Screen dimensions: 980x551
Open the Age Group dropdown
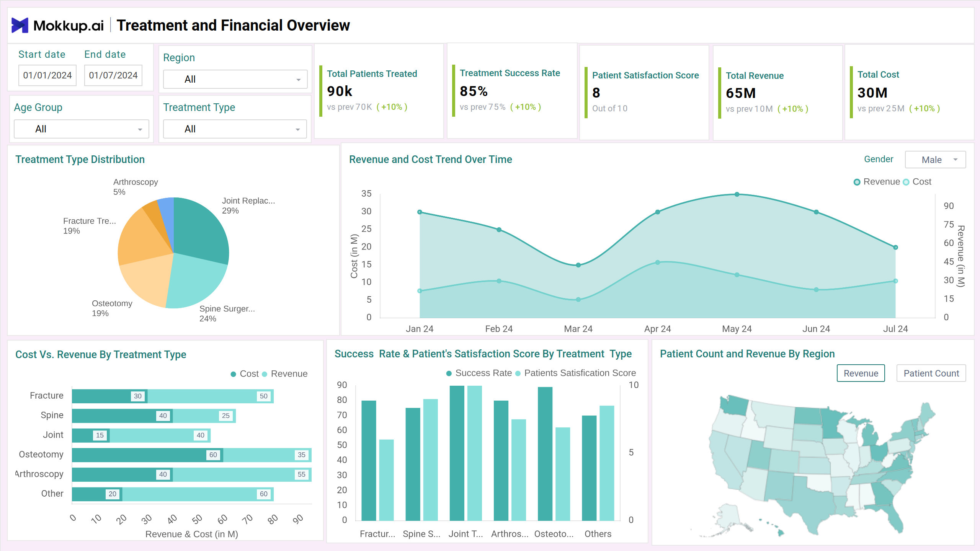(x=81, y=129)
